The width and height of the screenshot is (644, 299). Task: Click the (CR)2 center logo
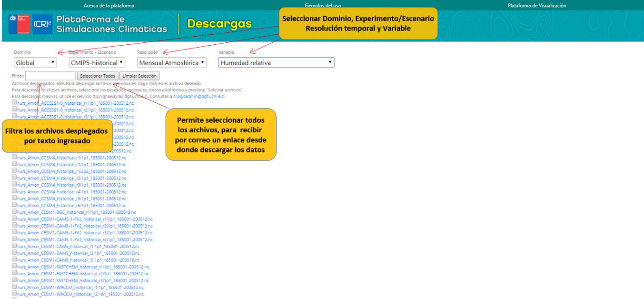pyautogui.click(x=43, y=24)
